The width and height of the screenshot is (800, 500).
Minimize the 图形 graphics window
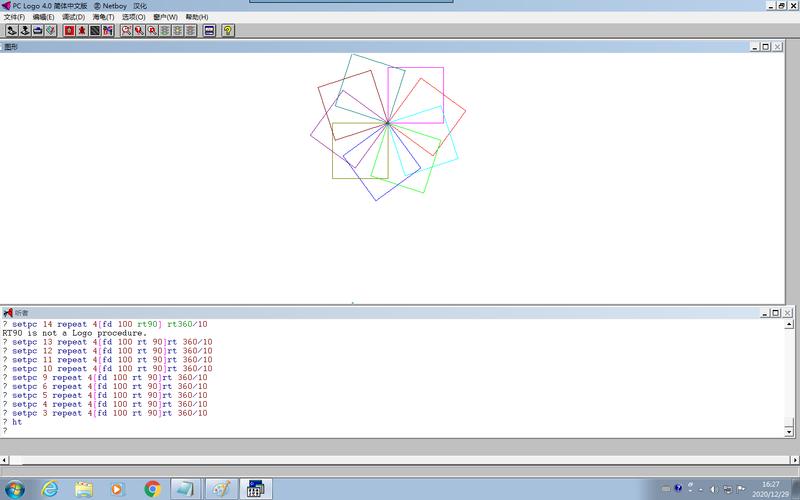[755, 47]
